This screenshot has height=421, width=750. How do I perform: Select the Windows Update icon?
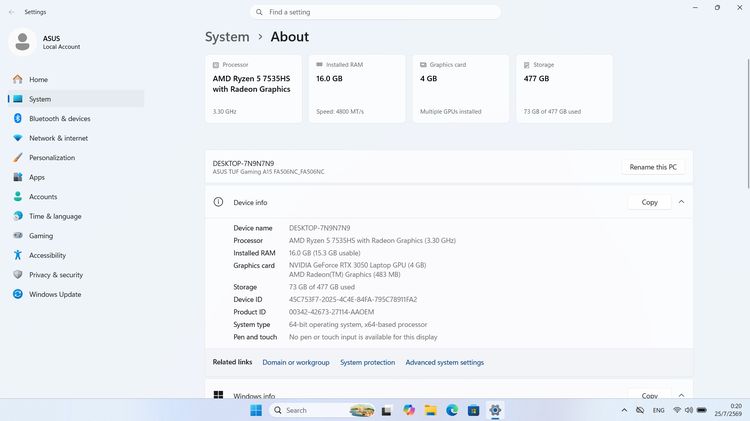(x=18, y=294)
